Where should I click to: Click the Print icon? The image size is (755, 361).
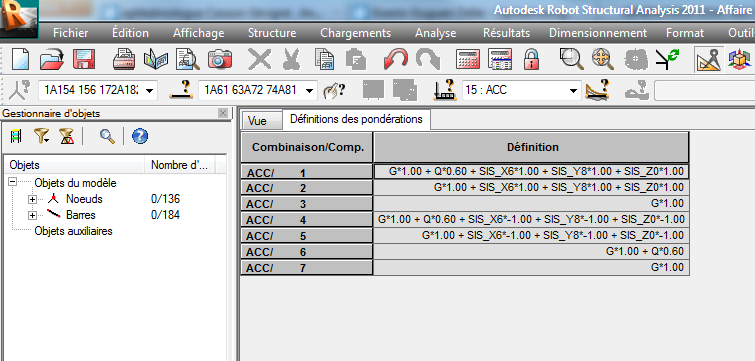click(124, 60)
